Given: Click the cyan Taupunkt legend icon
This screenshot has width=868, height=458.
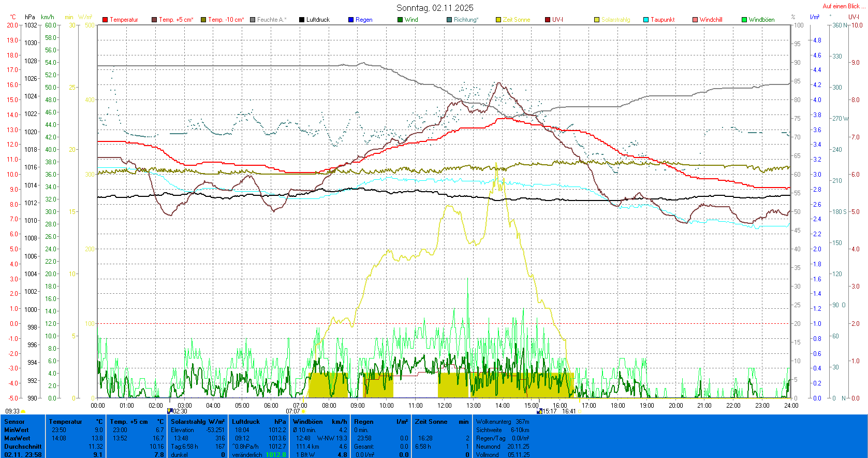Looking at the screenshot, I should point(646,20).
